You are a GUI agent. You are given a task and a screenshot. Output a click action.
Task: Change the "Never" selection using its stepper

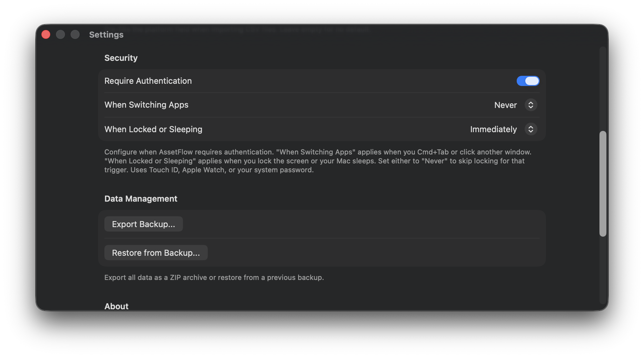pos(530,105)
